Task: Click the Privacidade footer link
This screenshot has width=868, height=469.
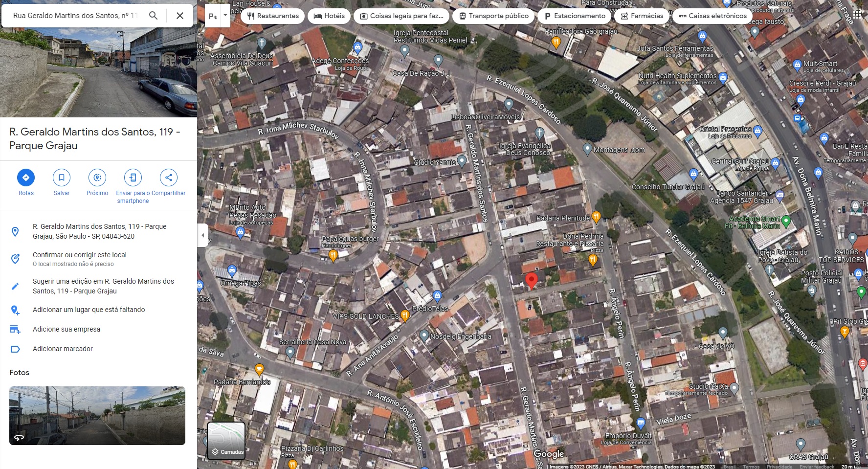Action: click(779, 467)
